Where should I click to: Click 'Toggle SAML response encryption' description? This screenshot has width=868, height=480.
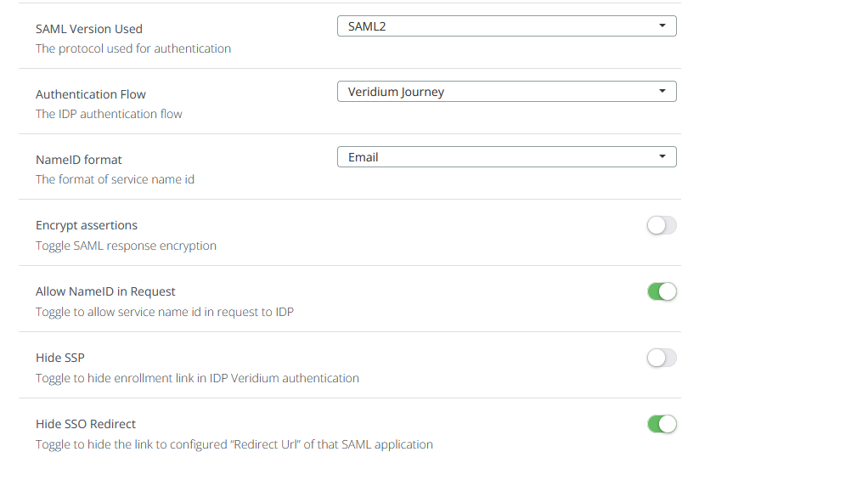[126, 246]
